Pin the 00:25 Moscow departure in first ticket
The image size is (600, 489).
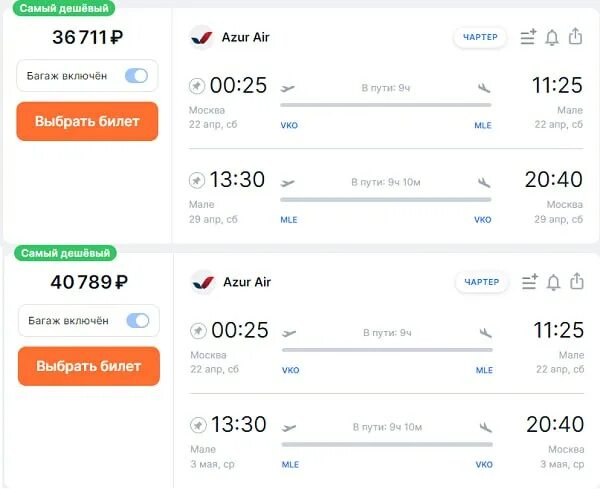click(197, 86)
